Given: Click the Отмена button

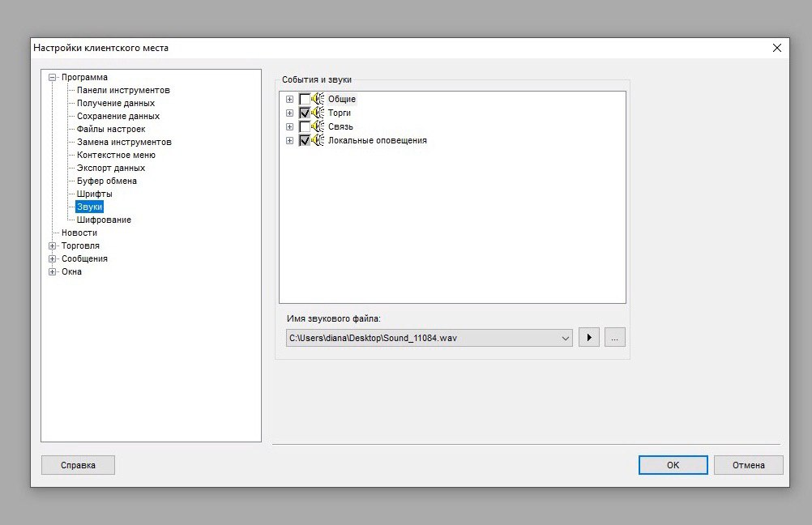Looking at the screenshot, I should [748, 465].
